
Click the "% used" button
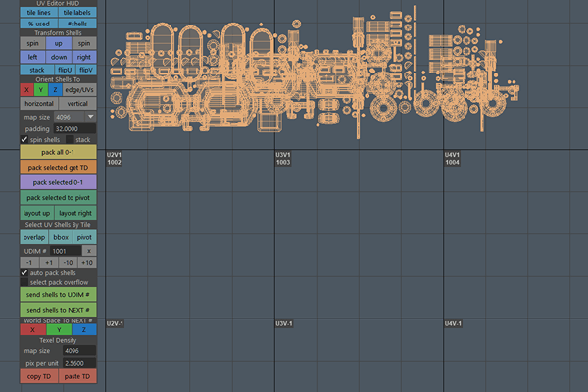(x=39, y=23)
